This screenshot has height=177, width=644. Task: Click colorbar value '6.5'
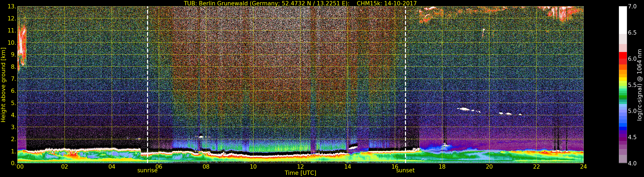pos(632,33)
